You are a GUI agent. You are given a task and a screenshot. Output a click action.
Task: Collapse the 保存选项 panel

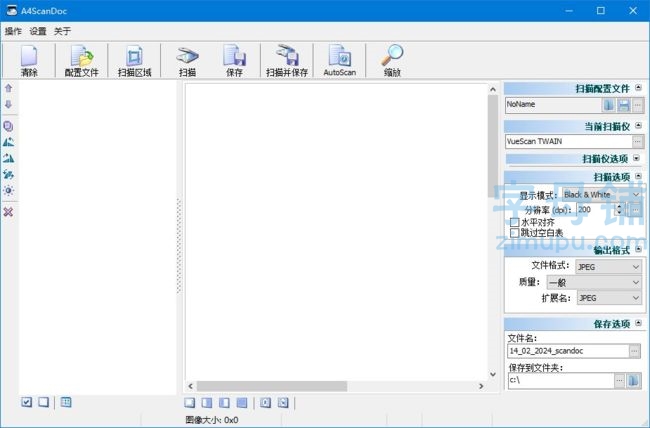638,323
